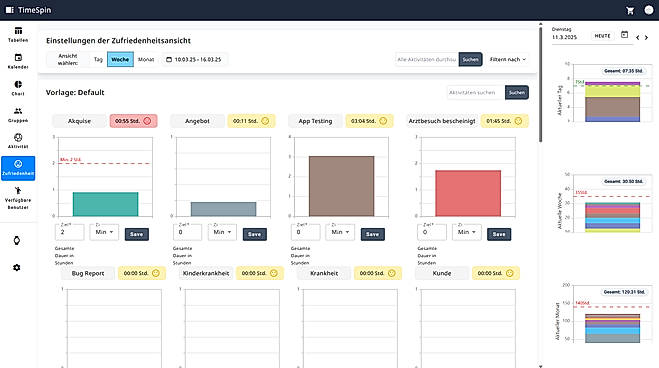
Task: Click the Gesamt: 07:35 Std. label
Action: click(x=623, y=71)
